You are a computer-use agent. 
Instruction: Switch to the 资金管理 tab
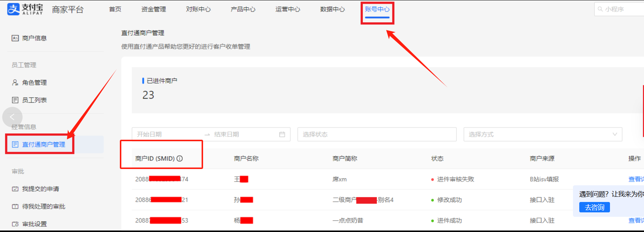[x=154, y=9]
